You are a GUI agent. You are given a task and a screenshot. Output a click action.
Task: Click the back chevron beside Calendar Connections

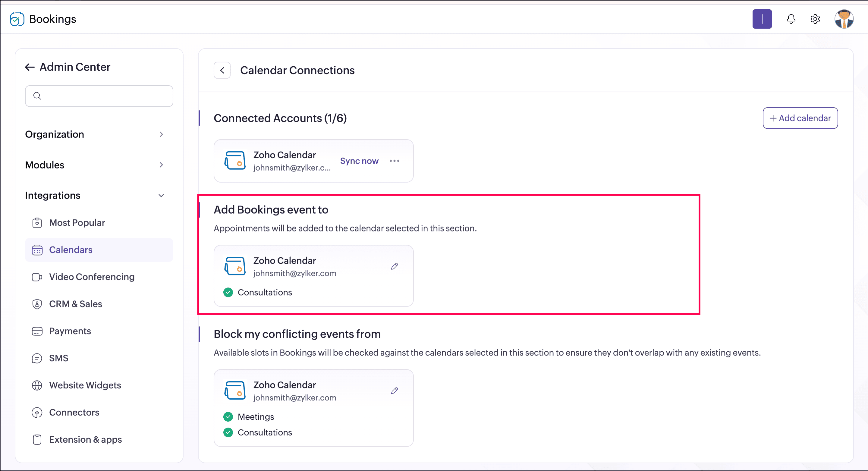[x=222, y=71]
